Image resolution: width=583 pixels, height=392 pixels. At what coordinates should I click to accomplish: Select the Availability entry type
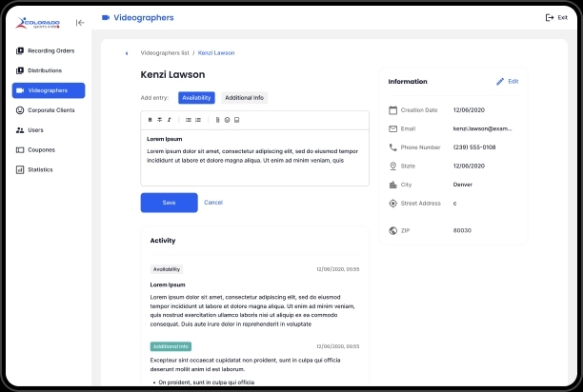click(196, 98)
